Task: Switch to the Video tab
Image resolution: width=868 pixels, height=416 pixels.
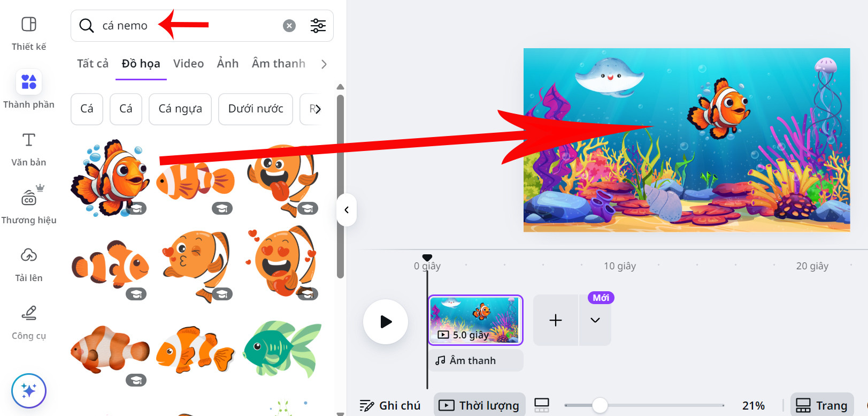Action: coord(188,64)
